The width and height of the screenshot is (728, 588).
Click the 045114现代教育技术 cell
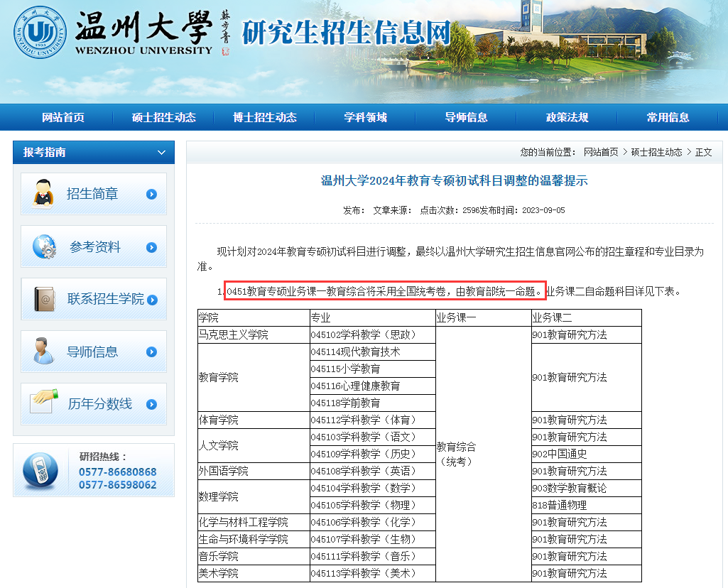(373, 352)
